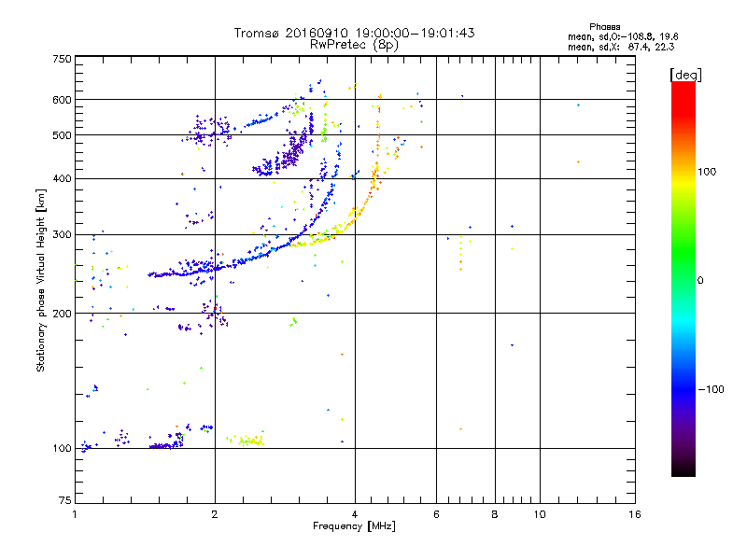The height and width of the screenshot is (560, 747).
Task: Click the y-axis tick label '400'
Action: click(x=62, y=178)
